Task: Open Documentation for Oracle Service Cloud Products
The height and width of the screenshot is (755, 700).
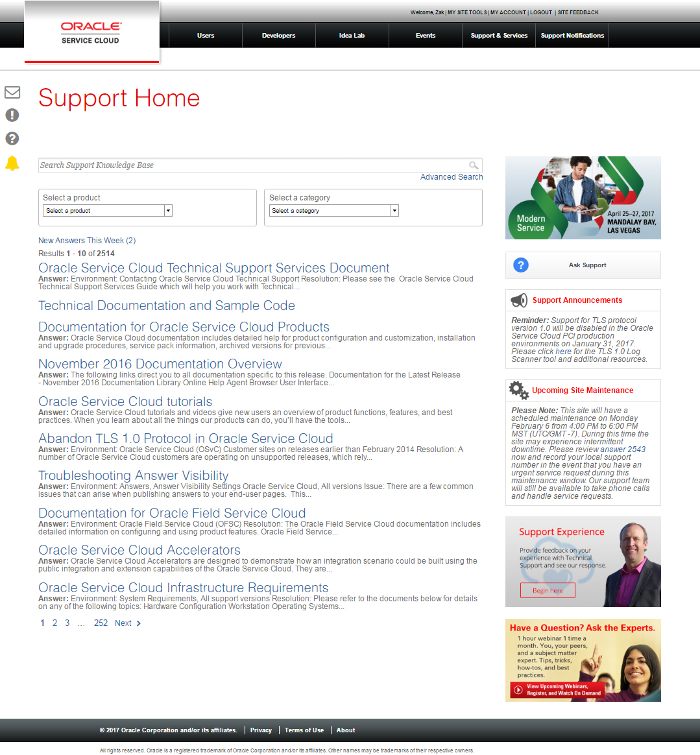Action: pyautogui.click(x=184, y=327)
